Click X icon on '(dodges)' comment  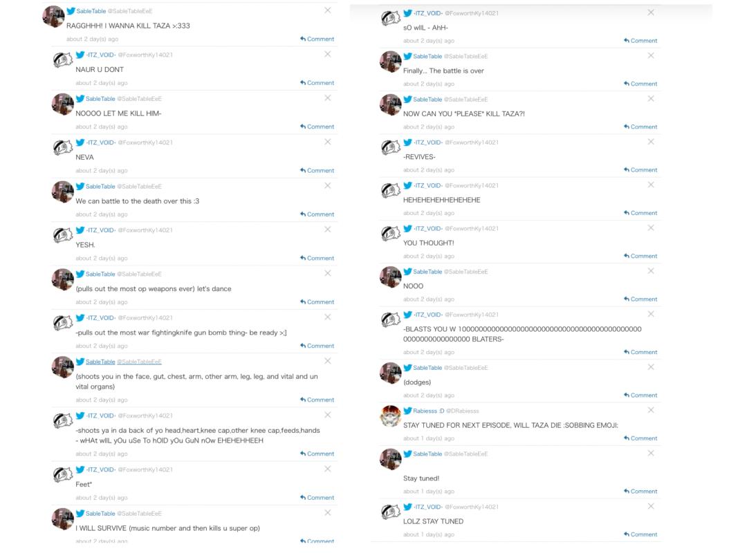(651, 367)
